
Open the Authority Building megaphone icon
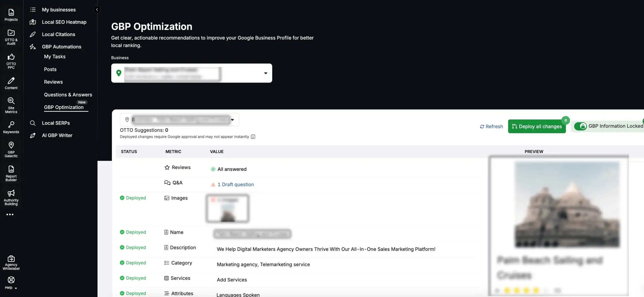(x=11, y=197)
